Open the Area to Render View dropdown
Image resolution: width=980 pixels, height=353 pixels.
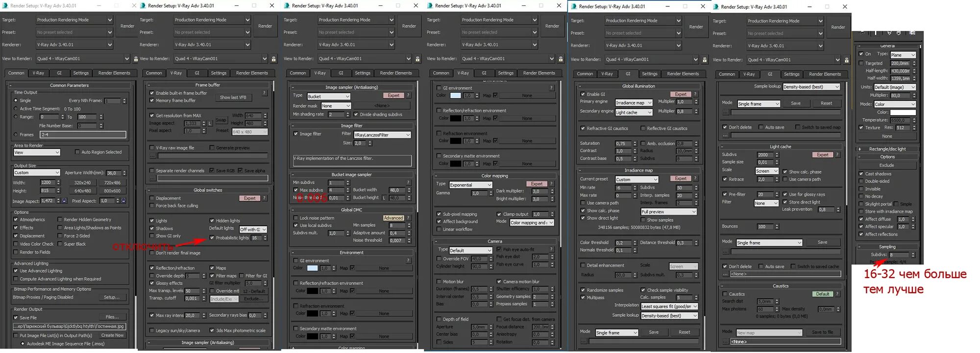point(37,152)
